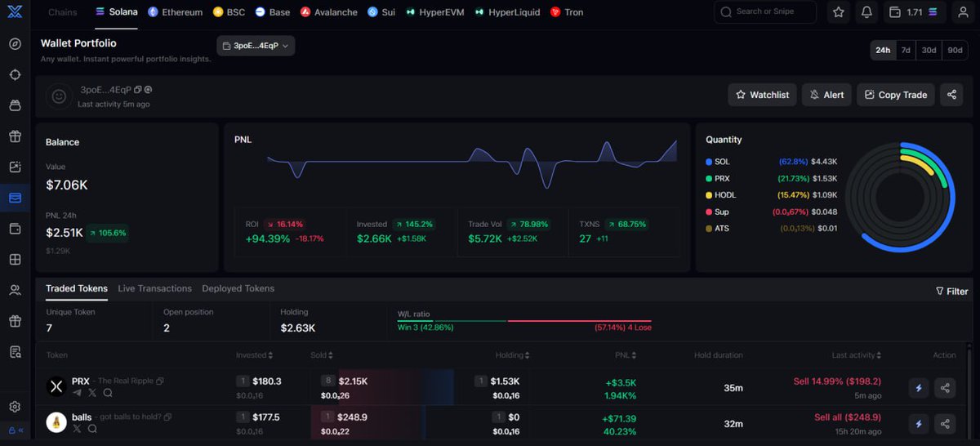
Task: Switch to Tron chain tab
Action: click(567, 12)
